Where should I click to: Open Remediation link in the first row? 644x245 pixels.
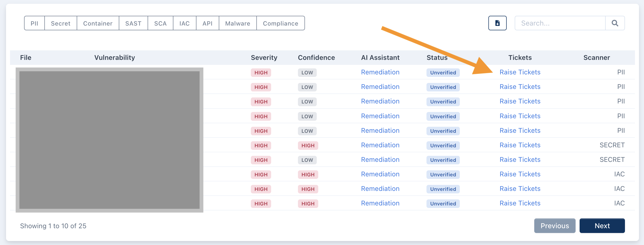point(380,72)
